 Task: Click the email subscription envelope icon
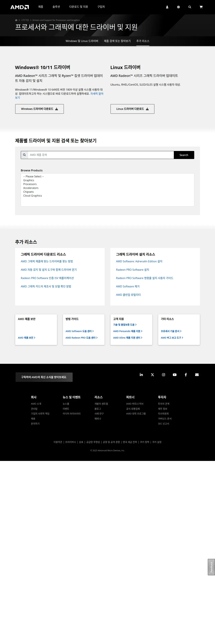(x=197, y=375)
